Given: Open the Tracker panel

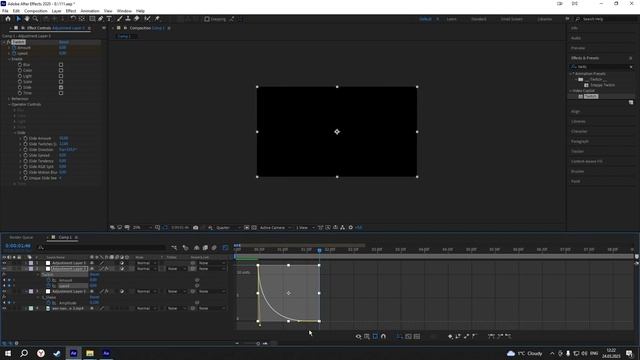Looking at the screenshot, I should pos(578,151).
